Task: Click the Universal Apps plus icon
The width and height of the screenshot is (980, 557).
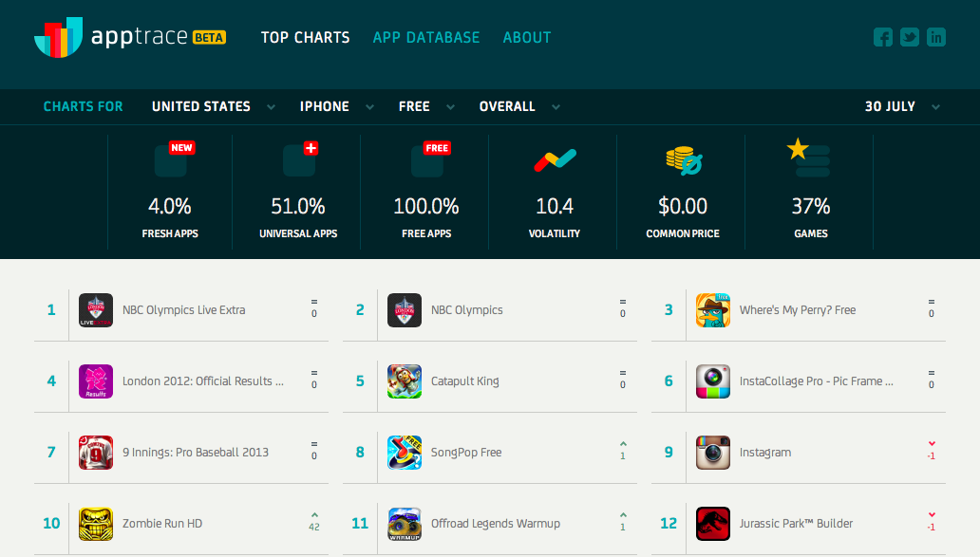Action: click(301, 158)
